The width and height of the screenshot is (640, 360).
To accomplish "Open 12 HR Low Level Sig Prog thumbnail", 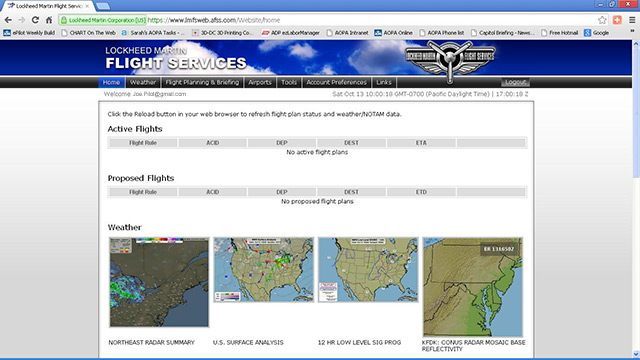I will [368, 270].
